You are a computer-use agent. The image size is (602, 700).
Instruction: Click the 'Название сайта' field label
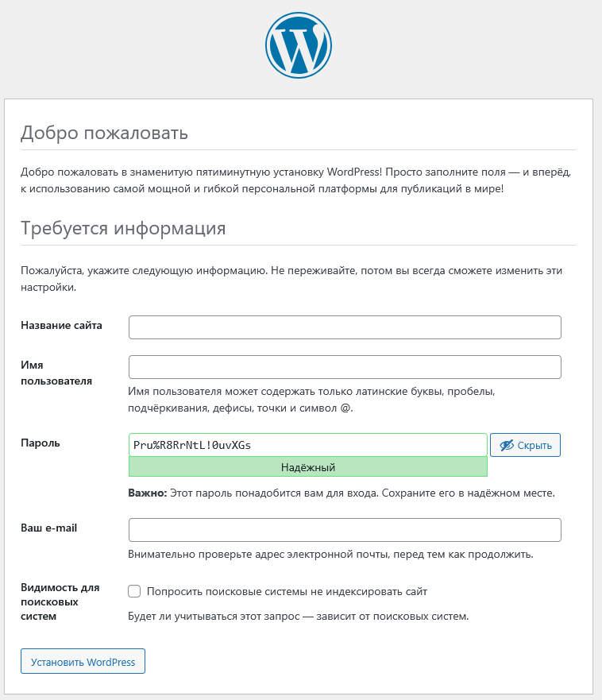(61, 325)
